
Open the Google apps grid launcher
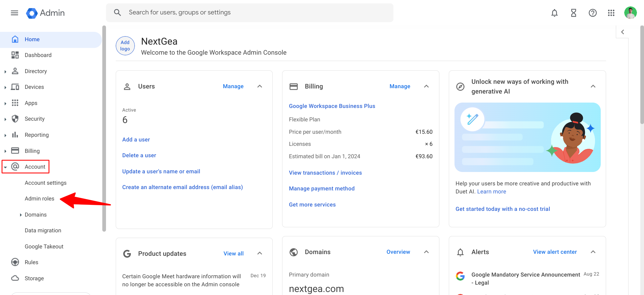pos(611,13)
